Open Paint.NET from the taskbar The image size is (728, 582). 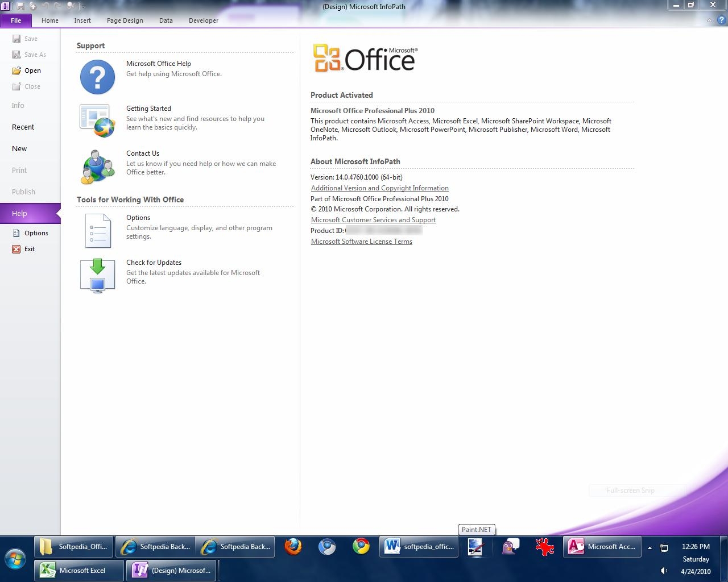pos(475,547)
